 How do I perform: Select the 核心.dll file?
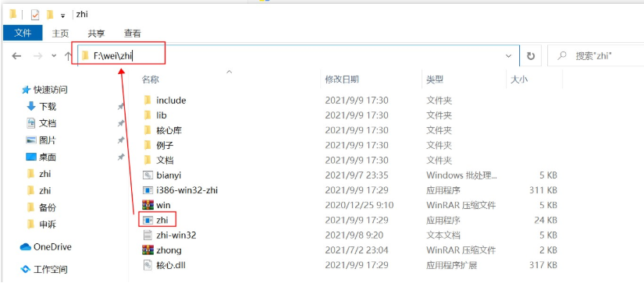coord(171,265)
